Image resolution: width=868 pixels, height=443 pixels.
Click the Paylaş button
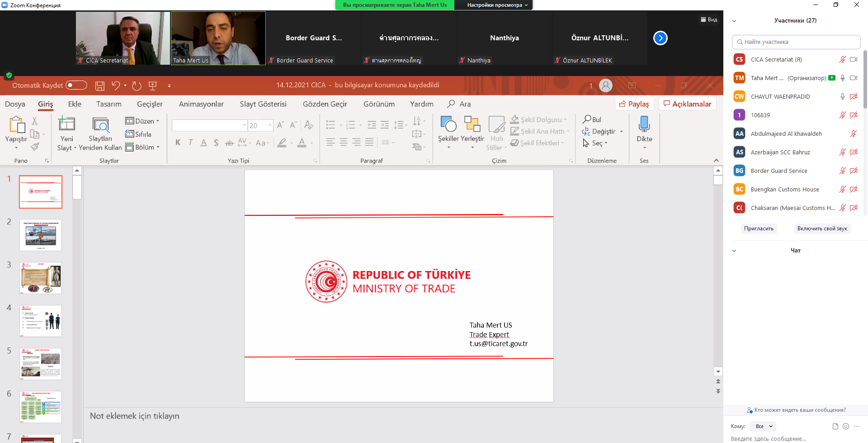tap(634, 104)
